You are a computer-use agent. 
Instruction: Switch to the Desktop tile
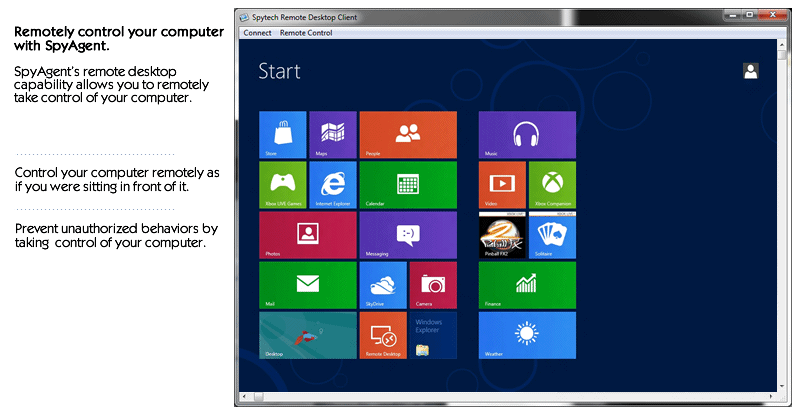click(x=308, y=335)
